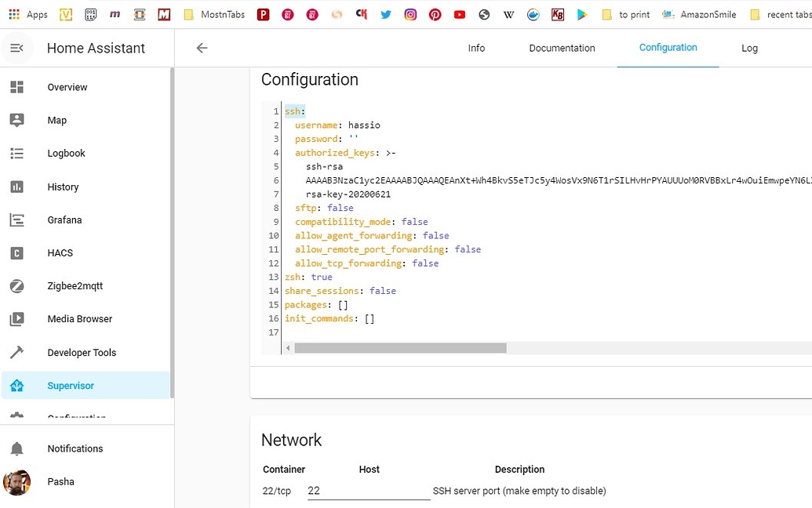Open the Map panel

[x=56, y=120]
